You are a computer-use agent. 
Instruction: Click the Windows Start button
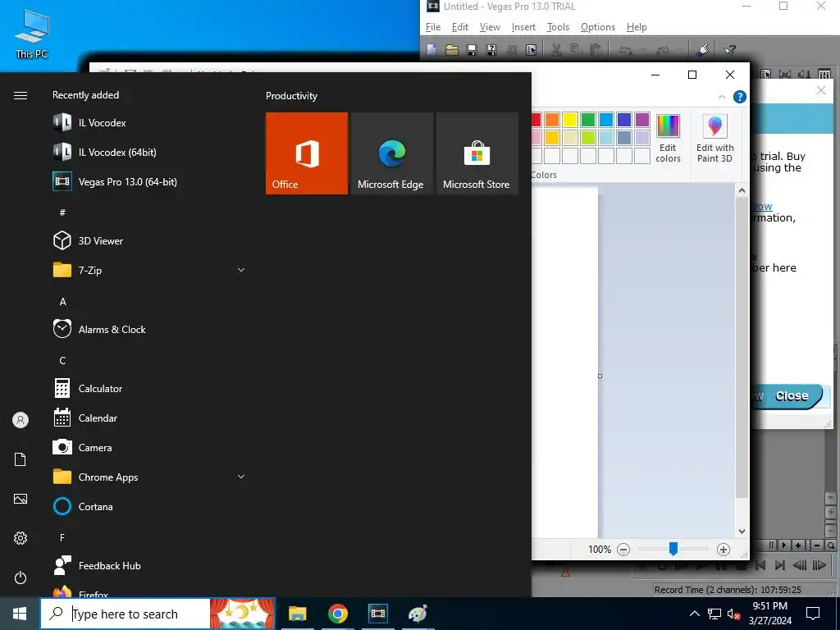(x=20, y=614)
